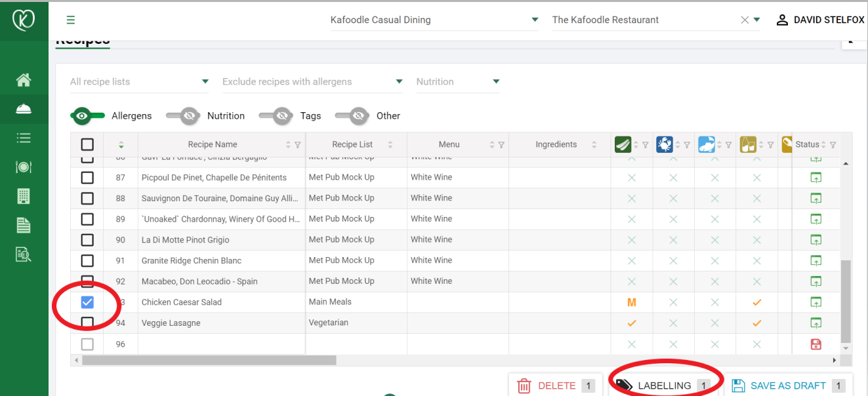Screen dimensions: 868x396
Task: Filter the Recipe Name column
Action: click(x=298, y=145)
